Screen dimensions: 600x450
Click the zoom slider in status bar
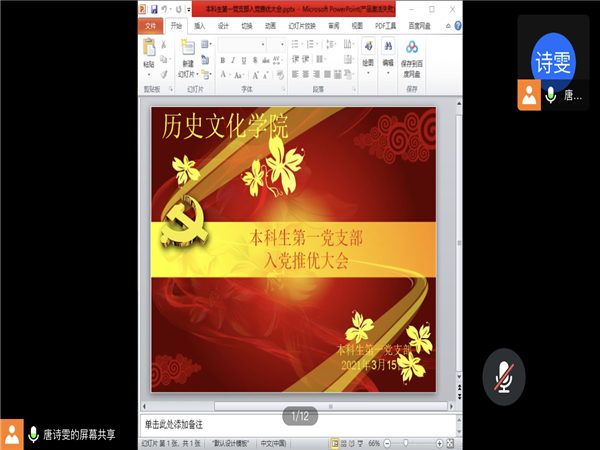pyautogui.click(x=407, y=442)
